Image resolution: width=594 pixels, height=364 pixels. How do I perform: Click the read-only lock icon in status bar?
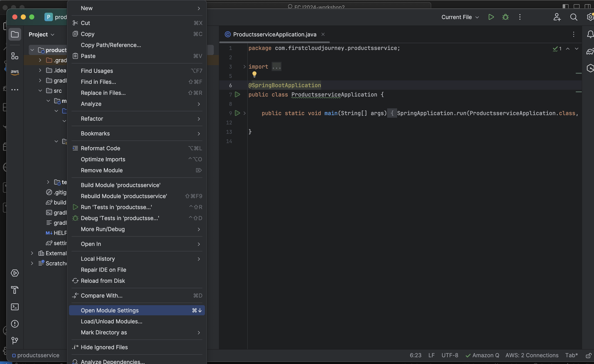[588, 355]
